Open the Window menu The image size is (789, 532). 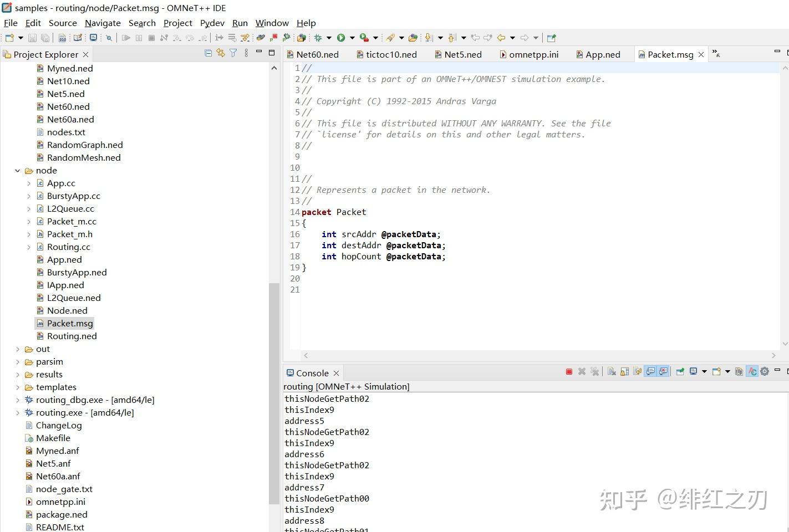pyautogui.click(x=272, y=23)
